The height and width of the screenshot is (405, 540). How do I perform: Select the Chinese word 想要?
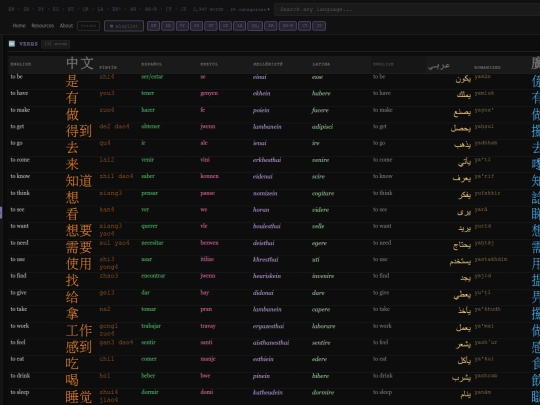[x=79, y=230]
